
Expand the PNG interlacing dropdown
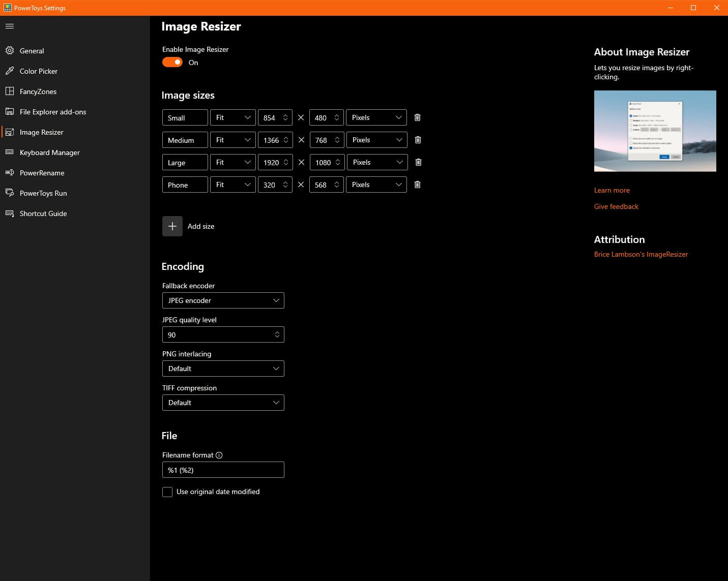pyautogui.click(x=223, y=369)
